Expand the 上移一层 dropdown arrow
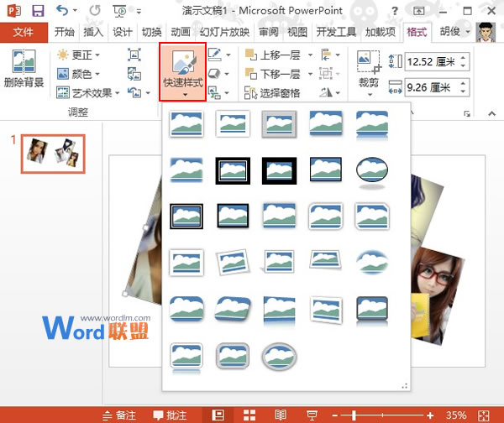The width and height of the screenshot is (504, 423). 310,55
